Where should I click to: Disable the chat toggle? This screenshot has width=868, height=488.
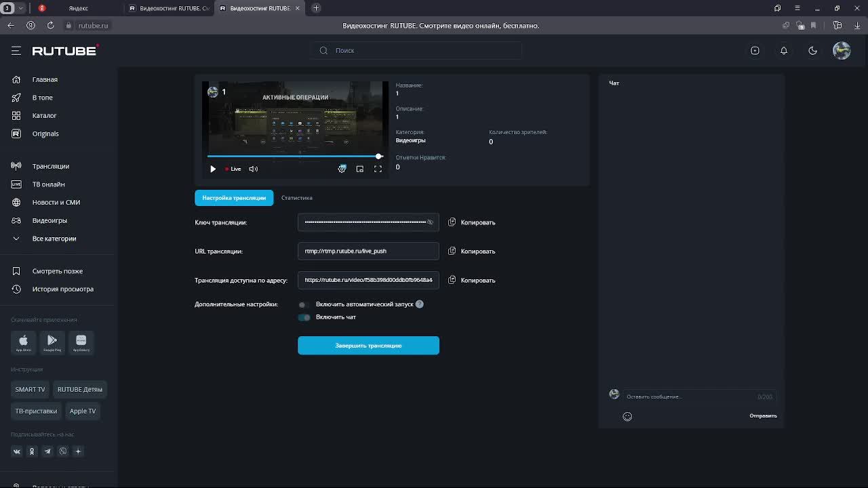(304, 317)
